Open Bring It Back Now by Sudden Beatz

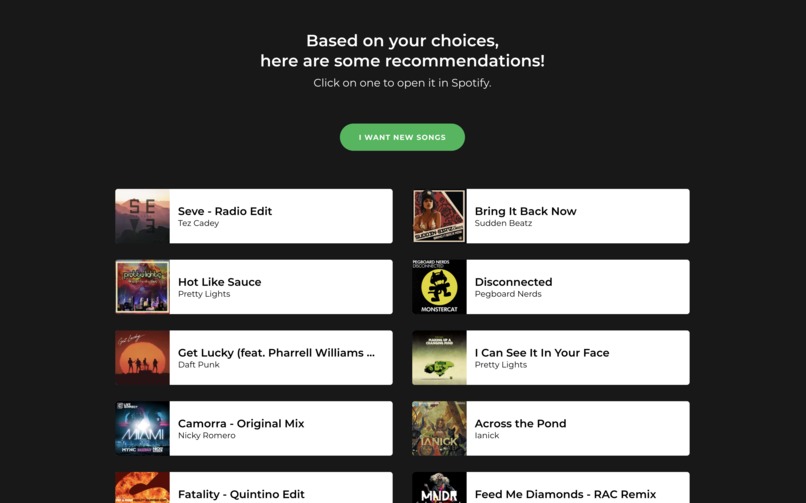[525, 211]
